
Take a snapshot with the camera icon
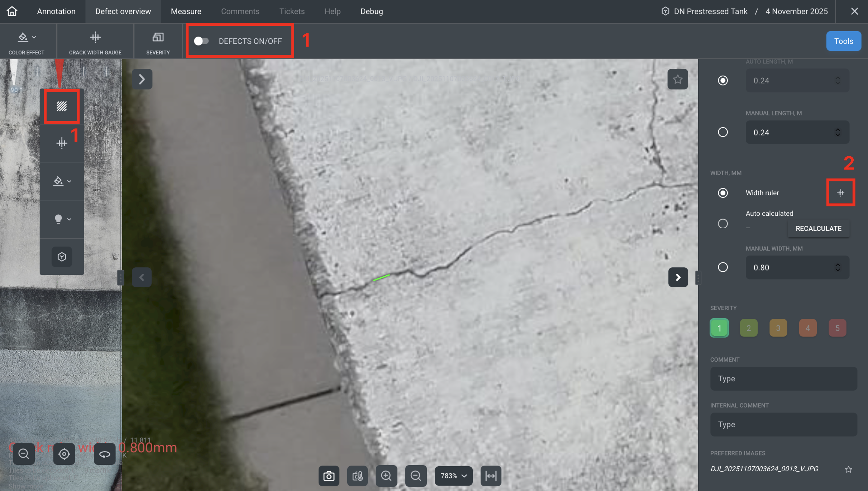(x=329, y=476)
